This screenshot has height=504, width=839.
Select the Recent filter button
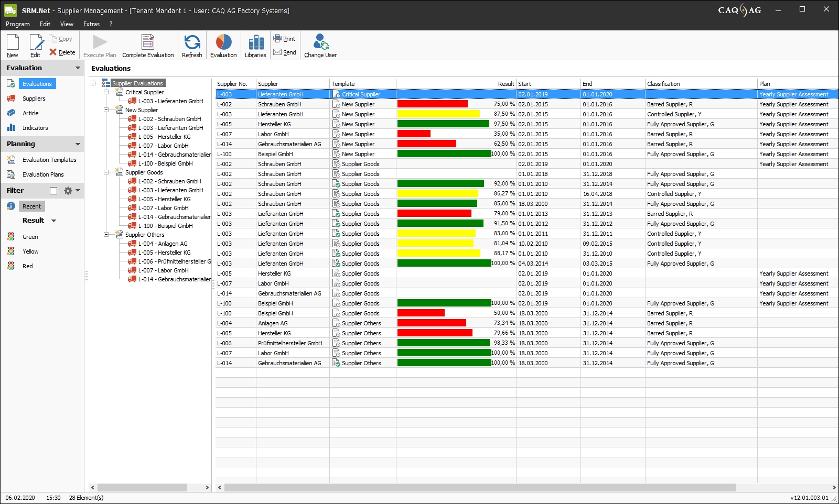31,206
